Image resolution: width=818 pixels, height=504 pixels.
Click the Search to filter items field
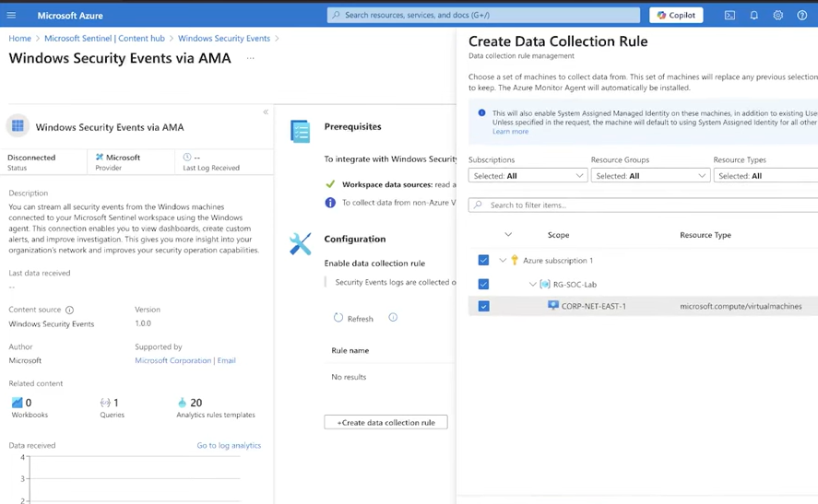click(643, 205)
